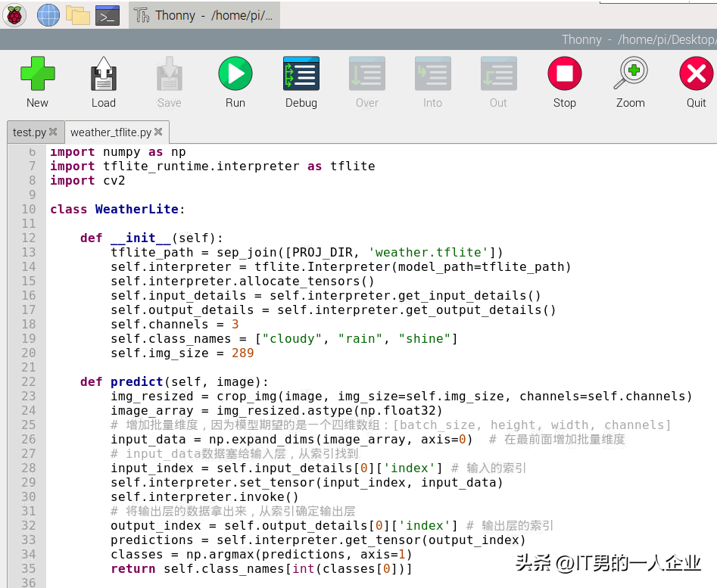Click the 'class WeatherLite:' line
Image resolution: width=717 pixels, height=588 pixels.
pos(117,210)
